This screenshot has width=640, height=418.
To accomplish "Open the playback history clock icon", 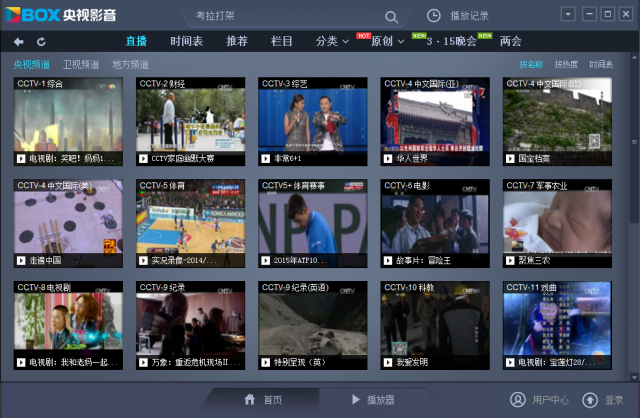I will (x=433, y=16).
